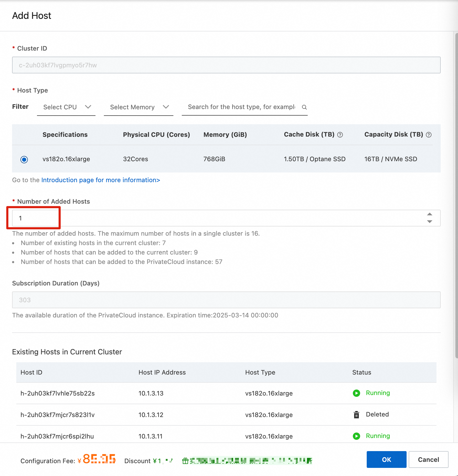The image size is (458, 476).
Task: Click the Running status text for 10.1.3.13
Action: (x=378, y=393)
